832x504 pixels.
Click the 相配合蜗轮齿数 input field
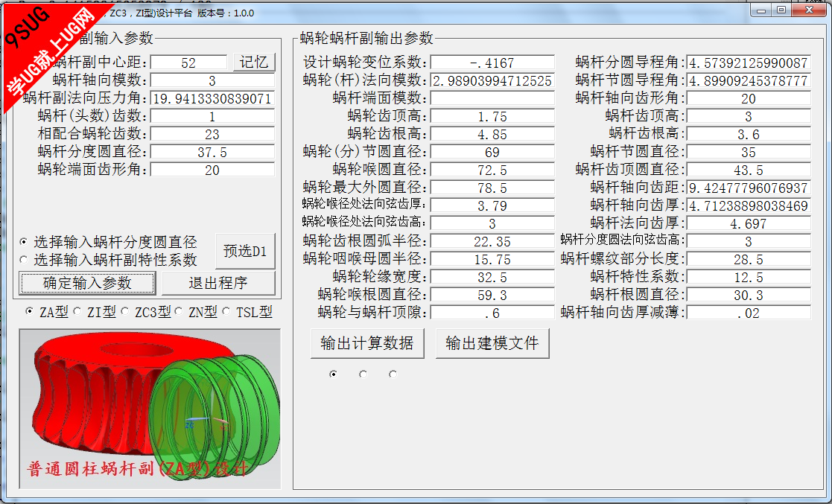[212, 134]
